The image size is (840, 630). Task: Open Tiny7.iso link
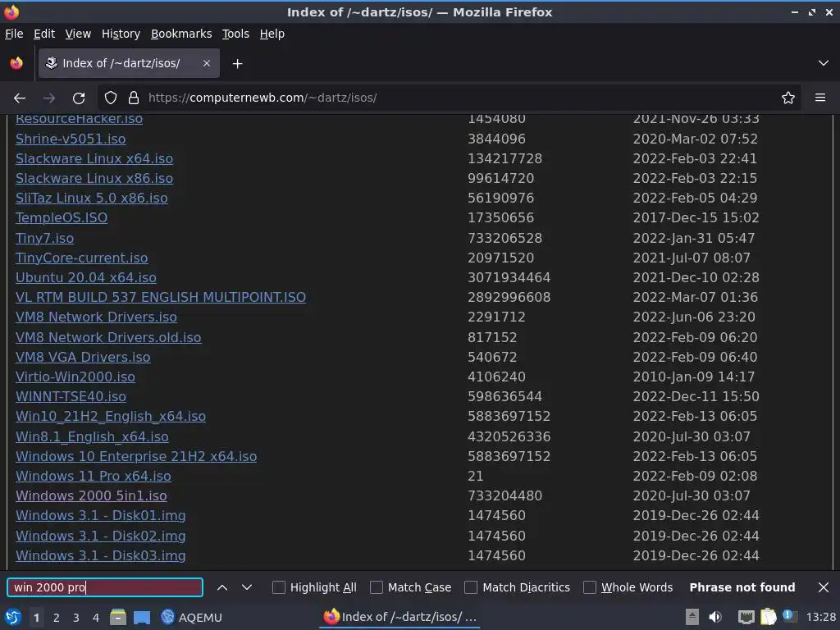45,239
